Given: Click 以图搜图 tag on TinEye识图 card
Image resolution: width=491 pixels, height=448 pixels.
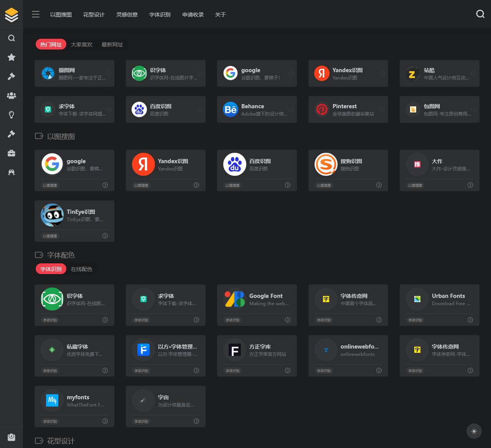Looking at the screenshot, I should coord(50,236).
